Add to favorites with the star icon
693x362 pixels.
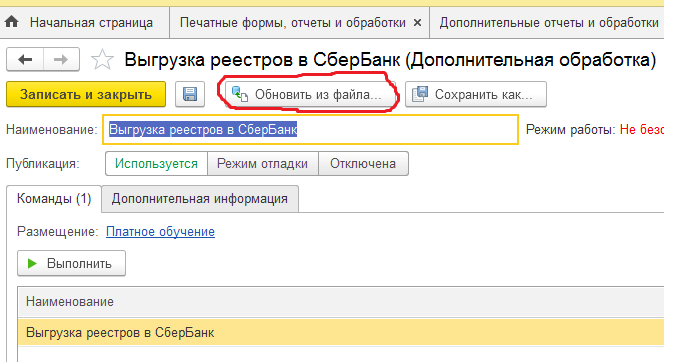102,60
